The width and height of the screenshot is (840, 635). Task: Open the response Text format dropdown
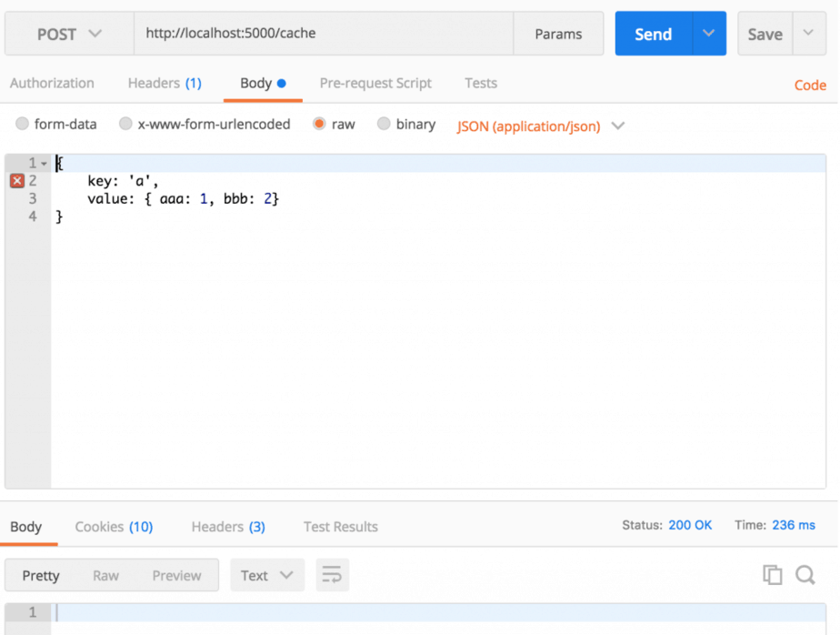point(266,575)
